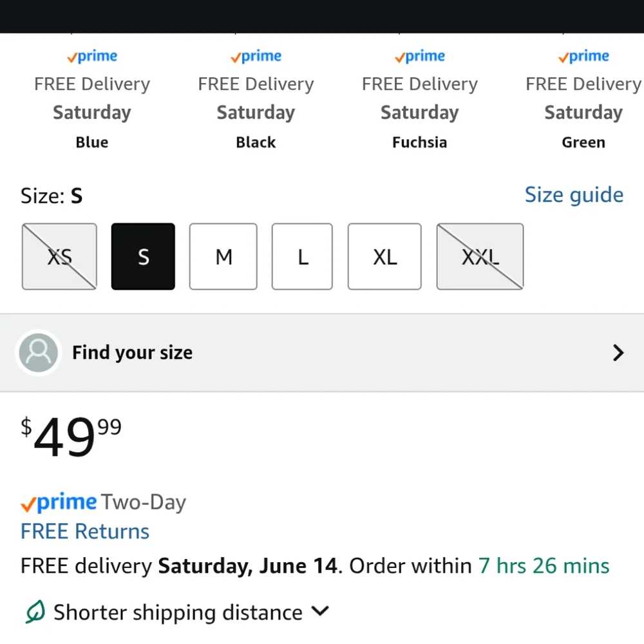Click the prime Two-Day logo
Viewport: 644px width, 644px height.
tap(59, 502)
